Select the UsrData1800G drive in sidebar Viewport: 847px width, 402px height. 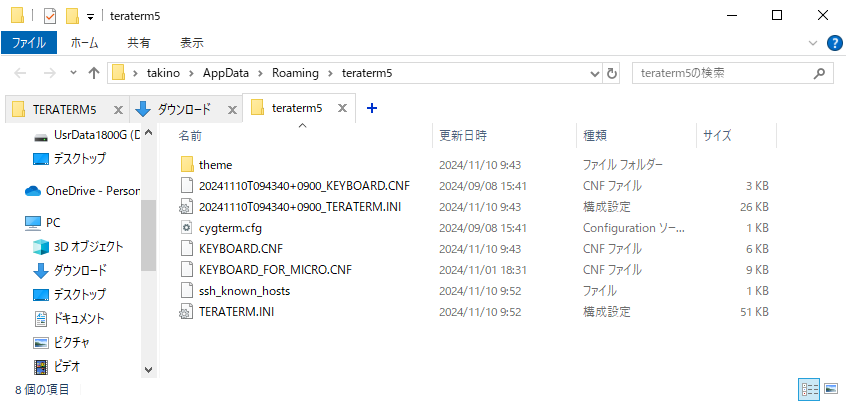click(x=86, y=135)
